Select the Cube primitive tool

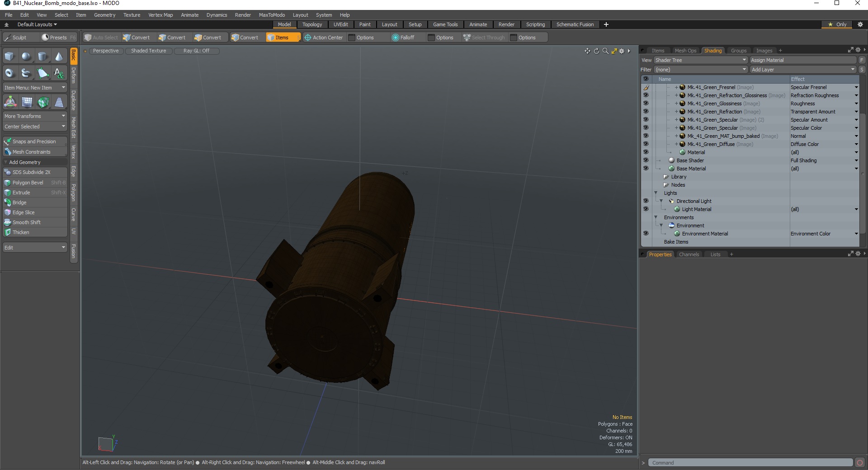pos(10,56)
